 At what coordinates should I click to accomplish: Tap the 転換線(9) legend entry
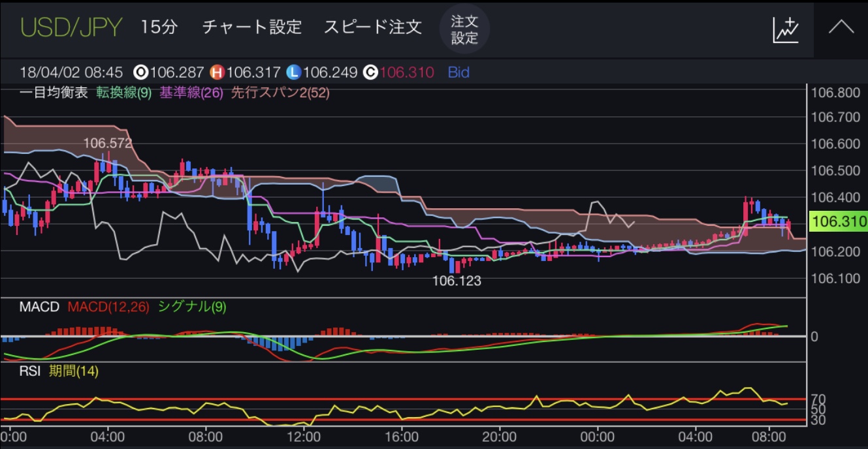[x=123, y=93]
